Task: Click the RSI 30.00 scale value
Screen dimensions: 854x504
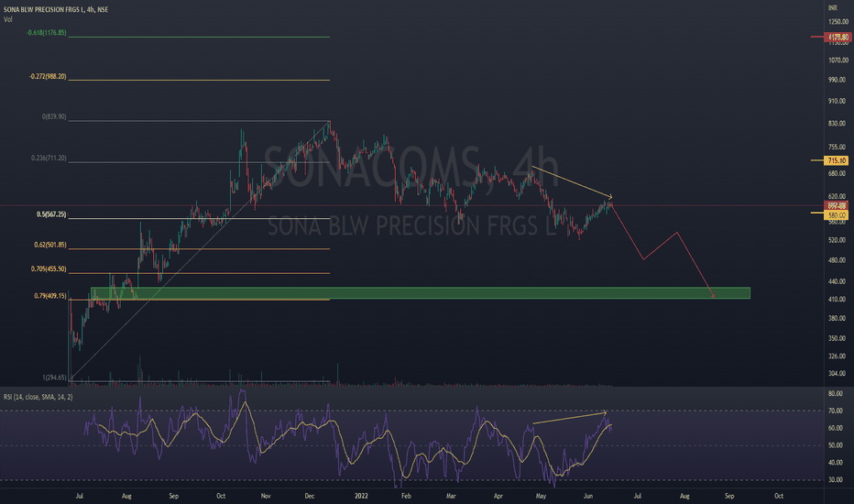Action: (836, 479)
